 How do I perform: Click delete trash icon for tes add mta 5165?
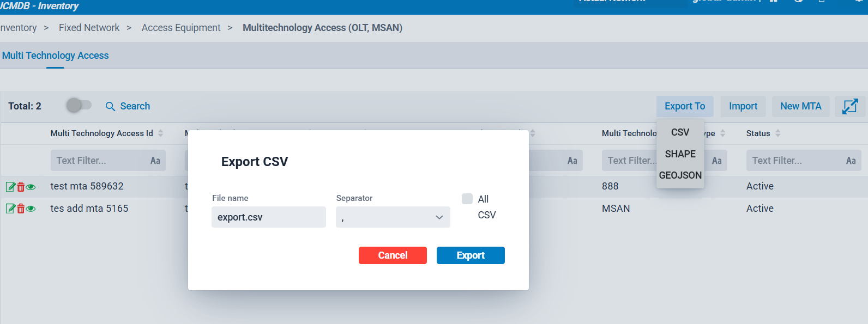point(21,209)
